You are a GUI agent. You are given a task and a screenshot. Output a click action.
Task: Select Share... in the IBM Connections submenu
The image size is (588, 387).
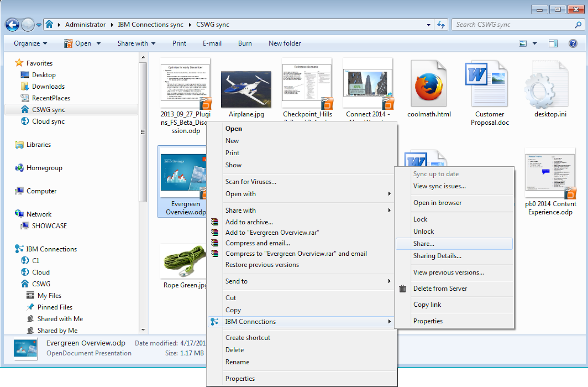pyautogui.click(x=454, y=244)
